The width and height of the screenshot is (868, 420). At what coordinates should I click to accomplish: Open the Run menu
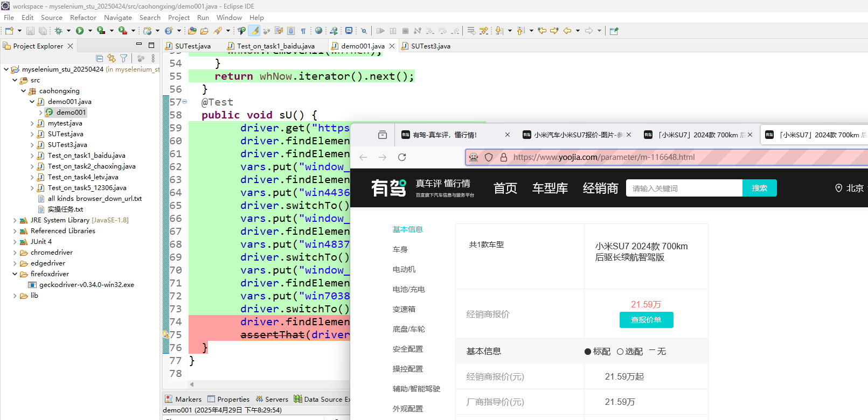pos(203,18)
